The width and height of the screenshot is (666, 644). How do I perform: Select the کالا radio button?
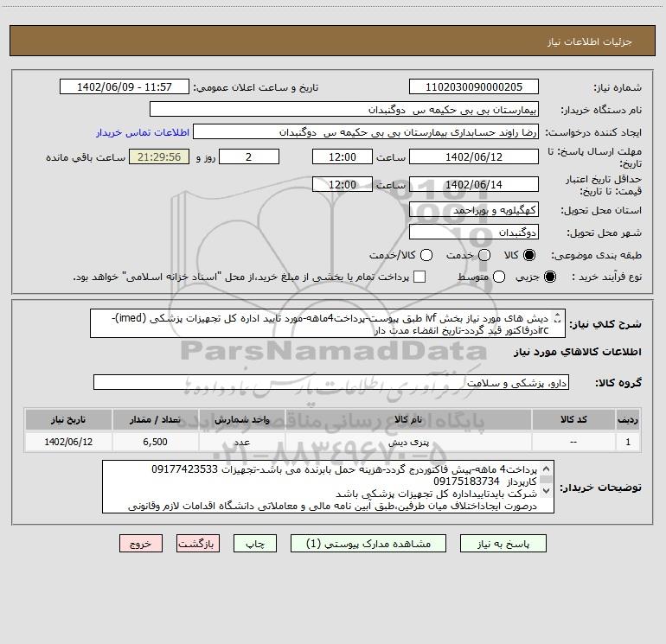click(x=529, y=255)
